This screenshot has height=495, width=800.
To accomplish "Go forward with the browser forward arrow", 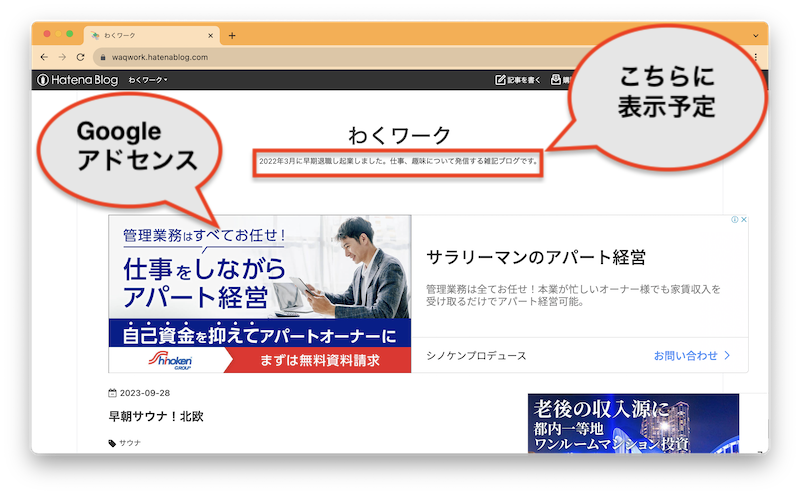I will click(x=62, y=57).
